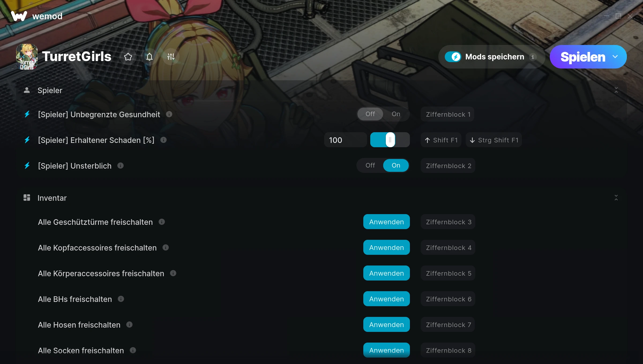Image resolution: width=643 pixels, height=364 pixels.
Task: Open the notification bell for TurretGirls
Action: 149,57
